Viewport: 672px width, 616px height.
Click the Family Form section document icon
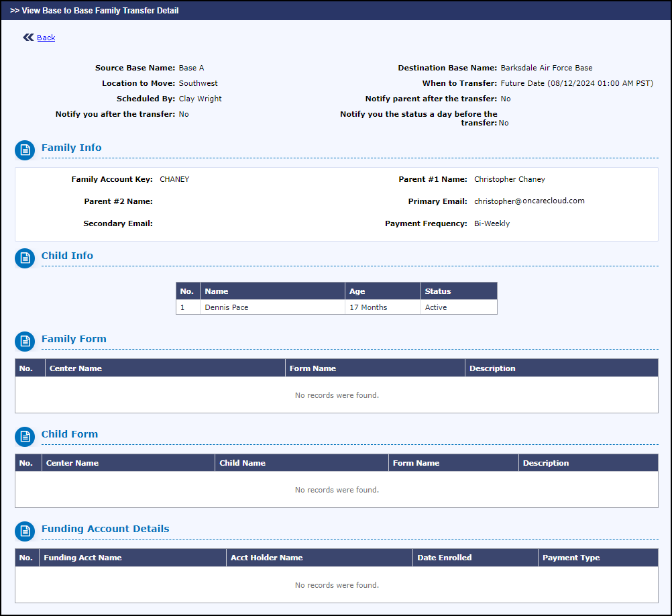tap(25, 342)
